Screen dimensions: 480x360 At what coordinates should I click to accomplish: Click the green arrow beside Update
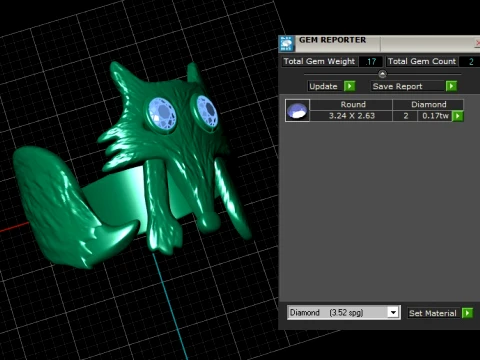349,86
